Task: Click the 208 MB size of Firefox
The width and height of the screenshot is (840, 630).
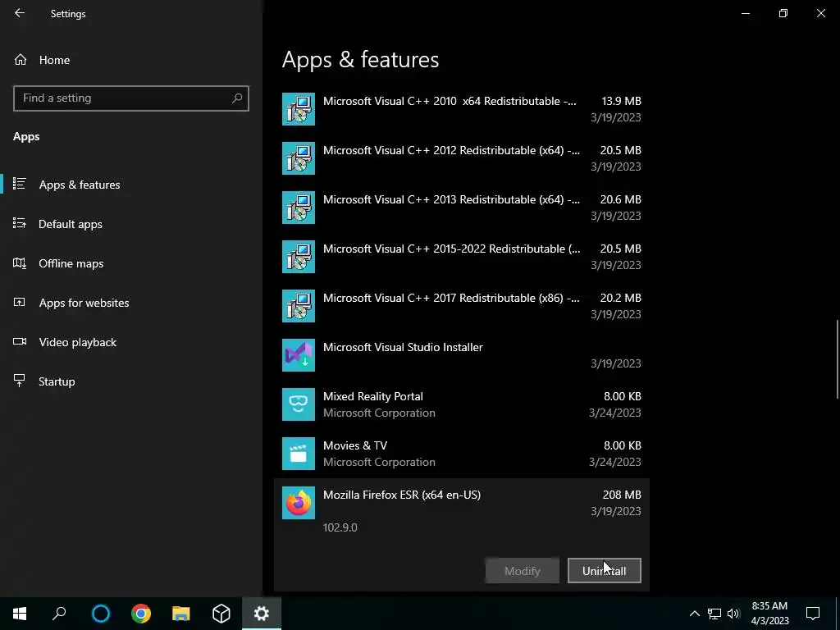Action: pyautogui.click(x=622, y=495)
